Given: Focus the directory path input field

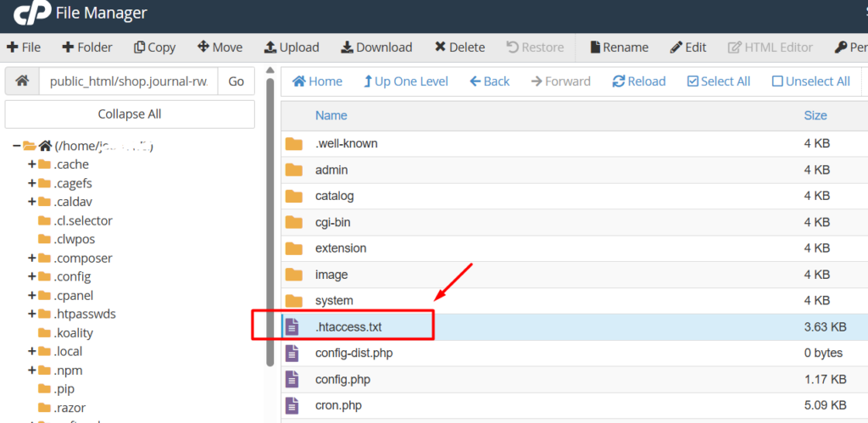Looking at the screenshot, I should click(x=129, y=81).
